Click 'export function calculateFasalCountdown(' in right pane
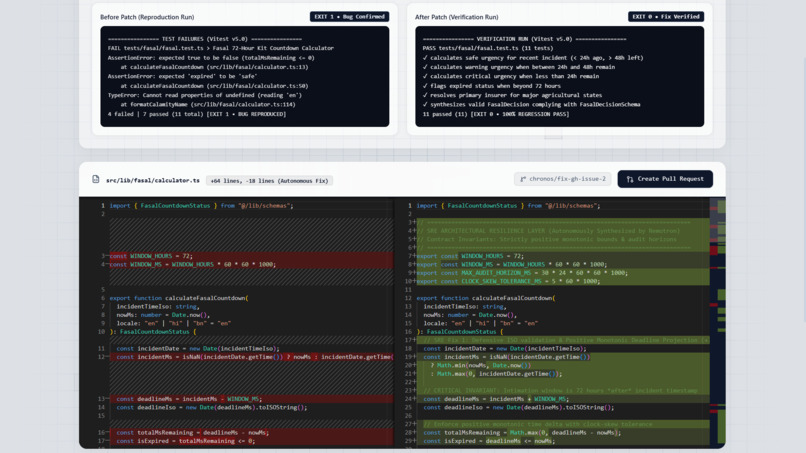 486,298
